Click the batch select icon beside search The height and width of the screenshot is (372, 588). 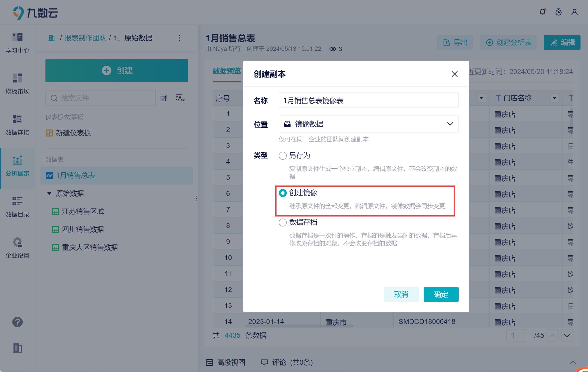[x=164, y=98]
